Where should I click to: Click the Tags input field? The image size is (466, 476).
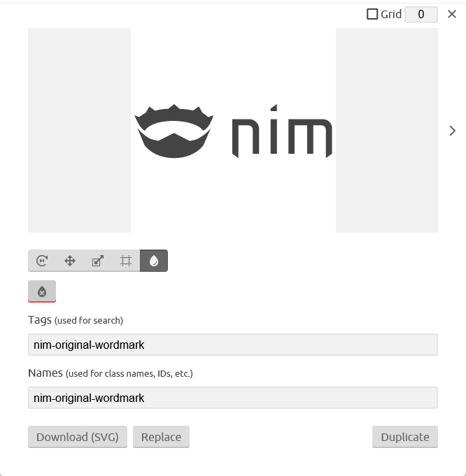point(233,345)
